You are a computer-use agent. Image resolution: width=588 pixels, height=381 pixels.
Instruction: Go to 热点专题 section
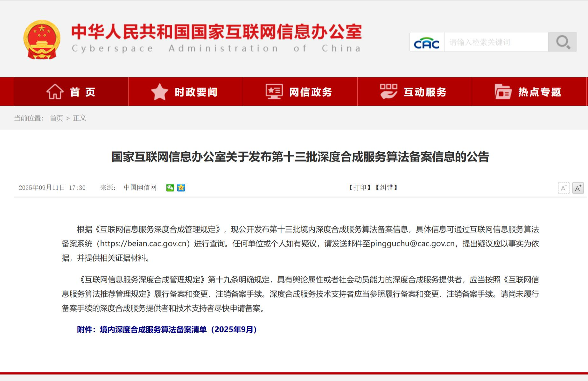(x=540, y=92)
